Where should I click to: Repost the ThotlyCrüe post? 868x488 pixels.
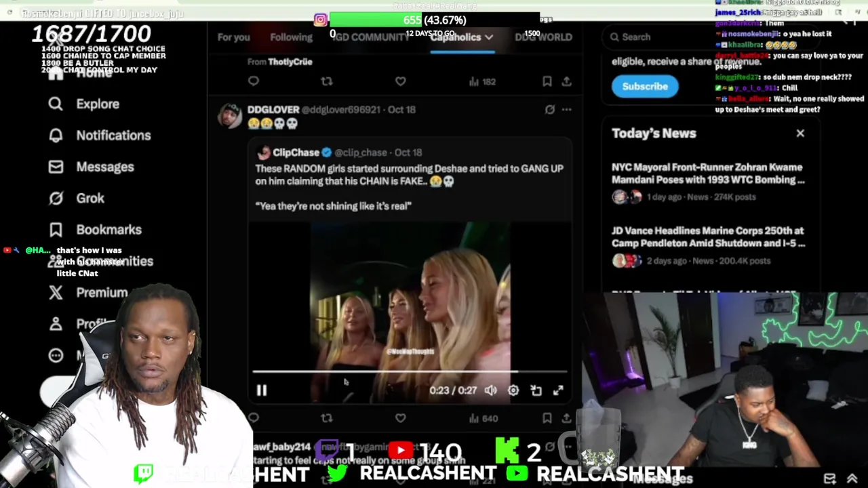pyautogui.click(x=327, y=81)
